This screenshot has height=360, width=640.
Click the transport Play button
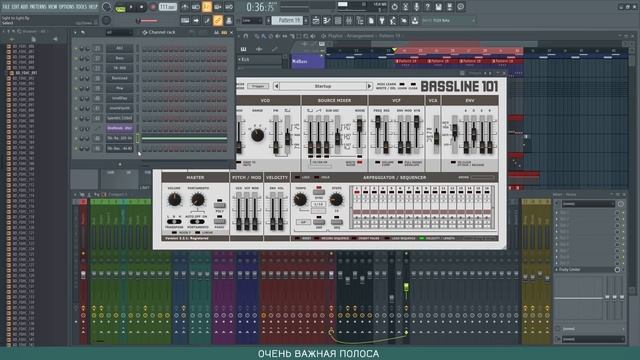131,7
